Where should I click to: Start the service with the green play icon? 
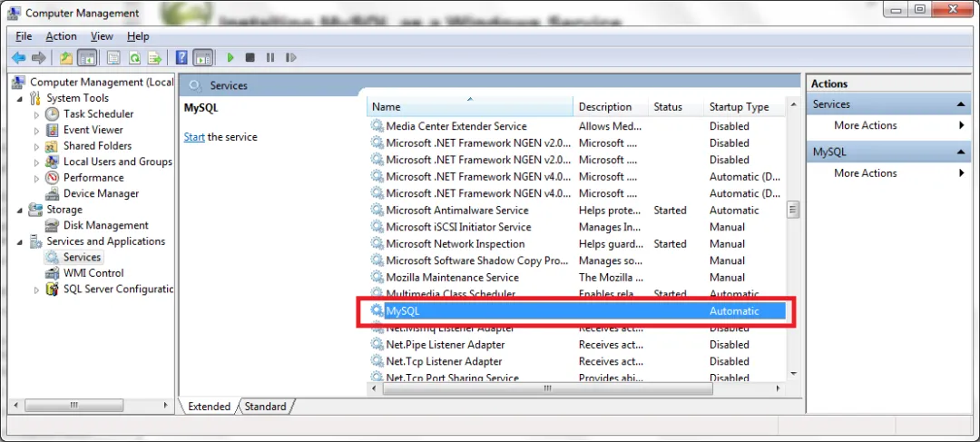(x=230, y=57)
